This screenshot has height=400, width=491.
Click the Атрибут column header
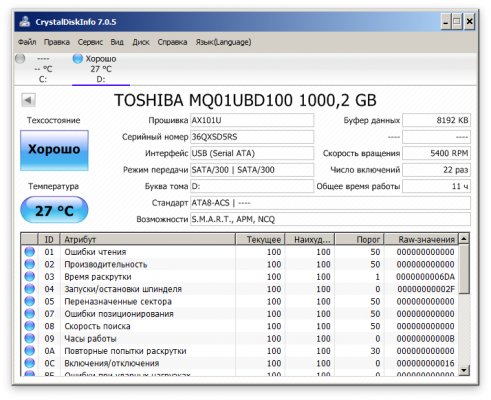pos(147,239)
